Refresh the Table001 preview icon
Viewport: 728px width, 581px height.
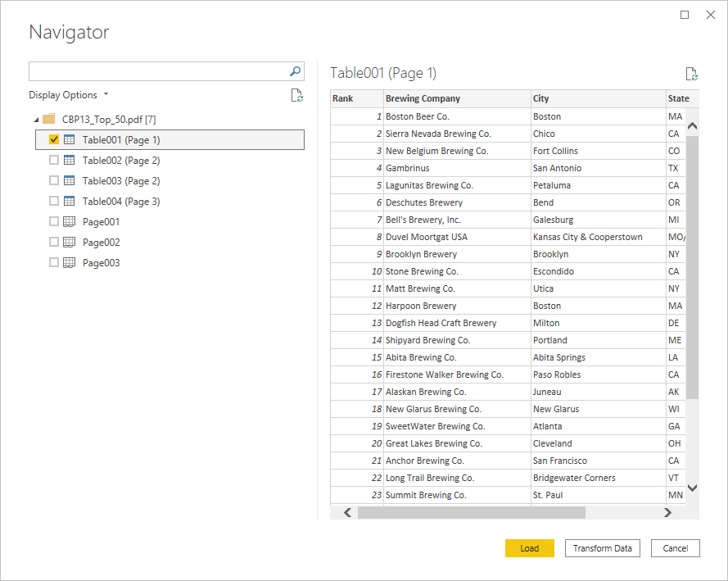pos(691,74)
